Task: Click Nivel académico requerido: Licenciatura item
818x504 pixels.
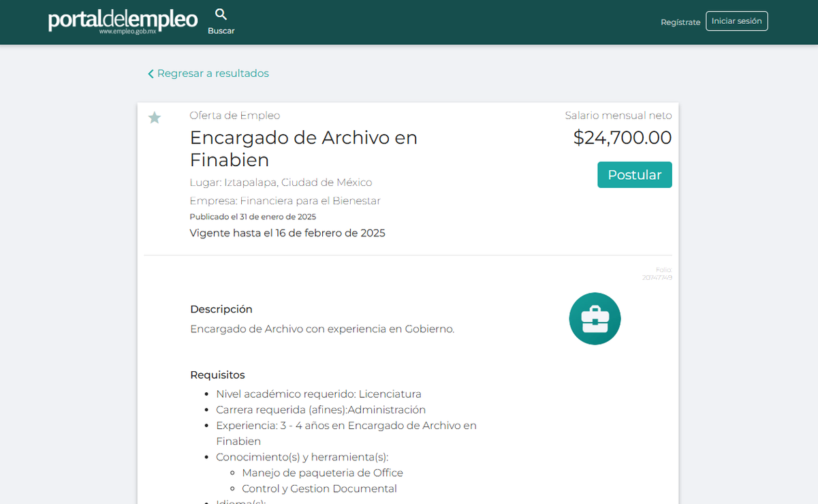Action: pos(319,394)
